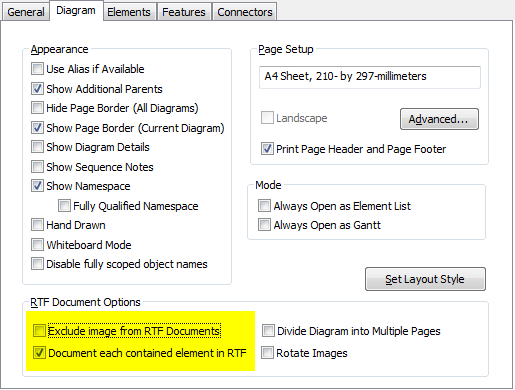Click the Set Layout Style button

[425, 279]
